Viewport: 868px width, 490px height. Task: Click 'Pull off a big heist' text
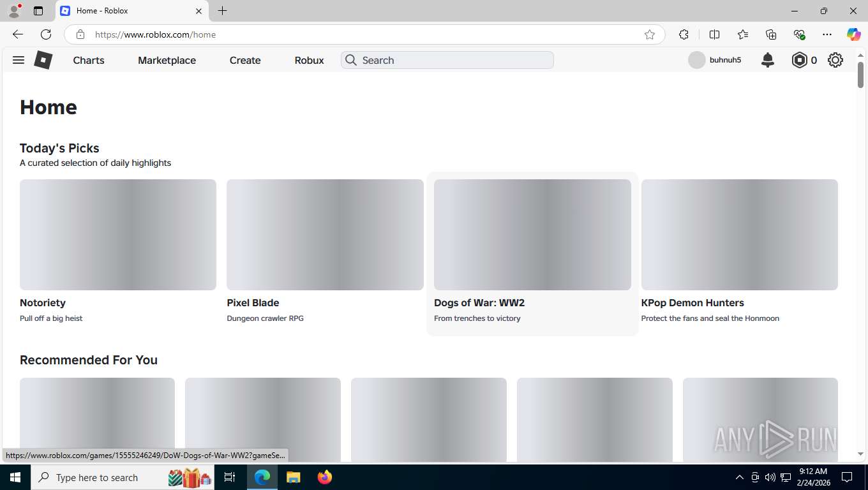[51, 318]
